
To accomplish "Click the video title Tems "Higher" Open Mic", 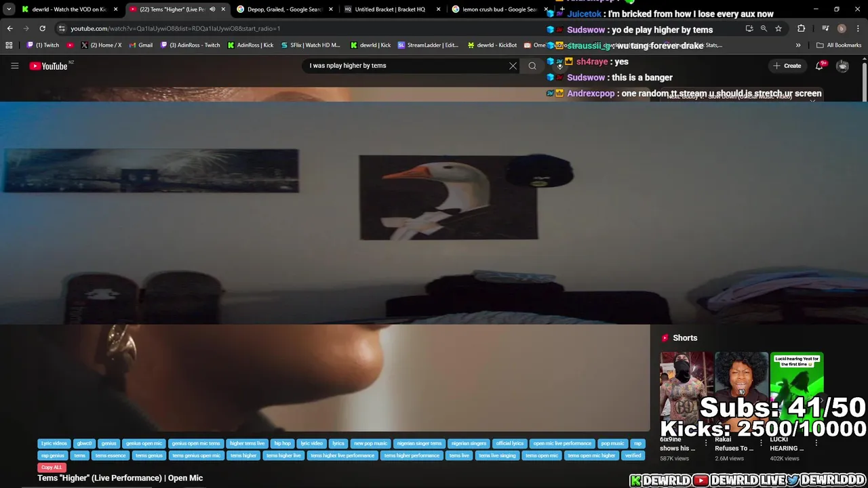I will (120, 478).
